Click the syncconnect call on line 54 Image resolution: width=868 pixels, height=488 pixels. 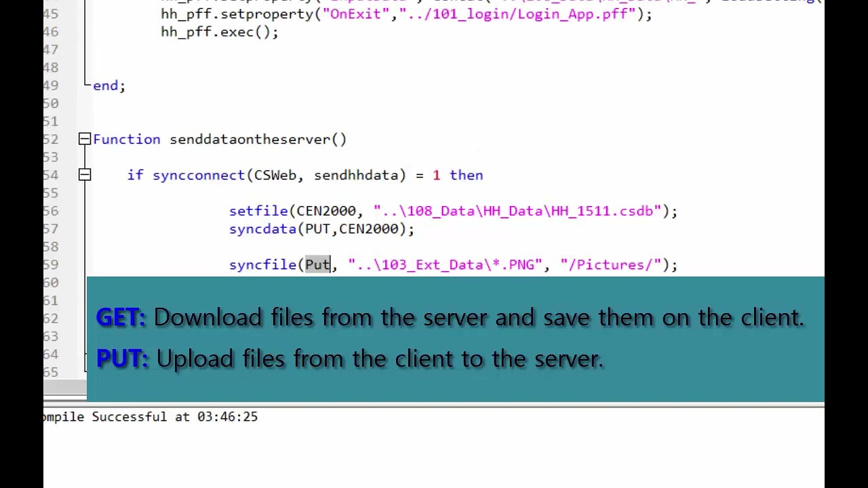pyautogui.click(x=199, y=176)
